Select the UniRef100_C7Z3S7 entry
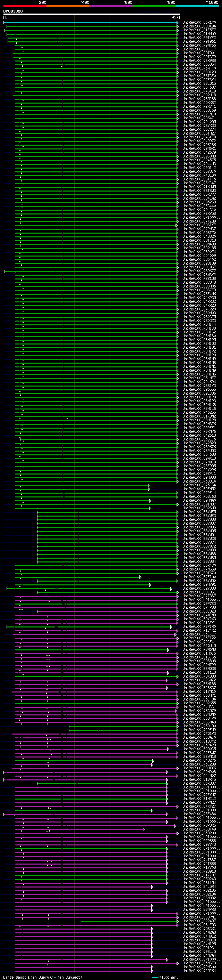The width and height of the screenshot is (222, 980). (199, 596)
